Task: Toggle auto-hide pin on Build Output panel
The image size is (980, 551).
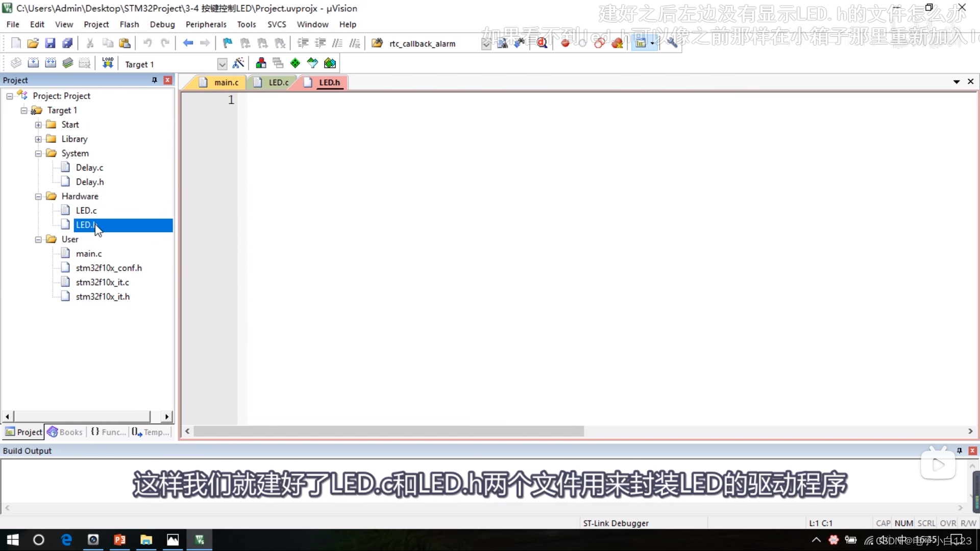Action: [959, 450]
